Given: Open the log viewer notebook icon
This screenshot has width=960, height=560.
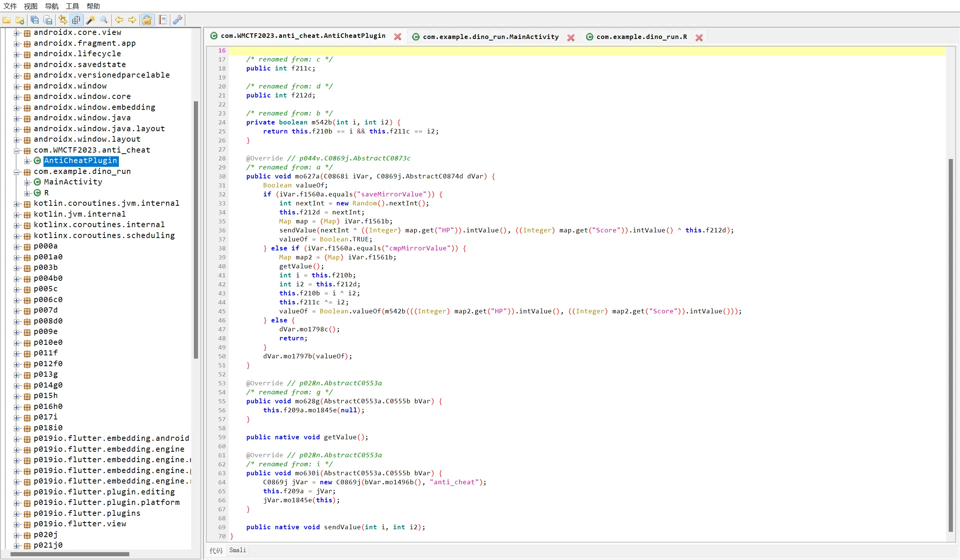Looking at the screenshot, I should [x=163, y=20].
